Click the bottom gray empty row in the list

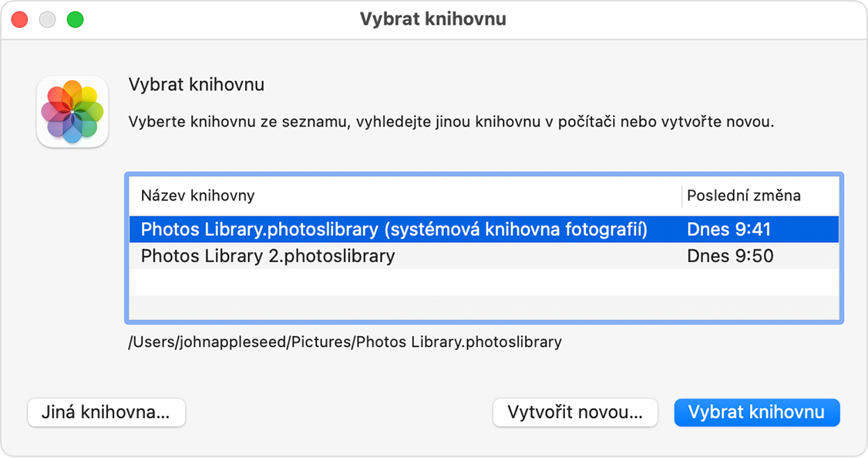[483, 307]
